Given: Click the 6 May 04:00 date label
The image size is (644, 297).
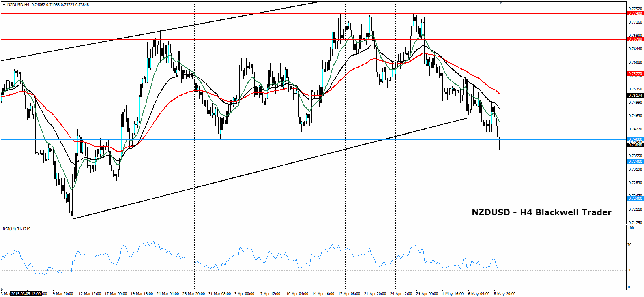Looking at the screenshot, I should click(479, 294).
